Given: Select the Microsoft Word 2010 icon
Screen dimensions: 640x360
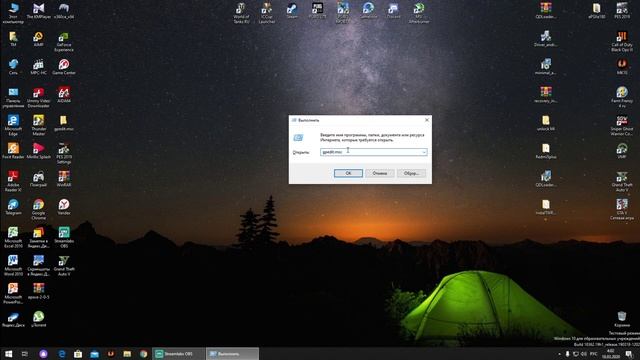Looking at the screenshot, I should 13,265.
